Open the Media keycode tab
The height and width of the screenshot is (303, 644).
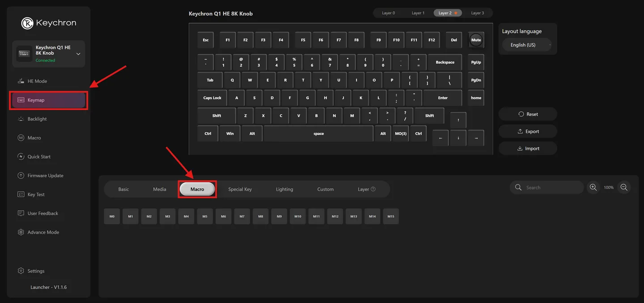(x=160, y=189)
